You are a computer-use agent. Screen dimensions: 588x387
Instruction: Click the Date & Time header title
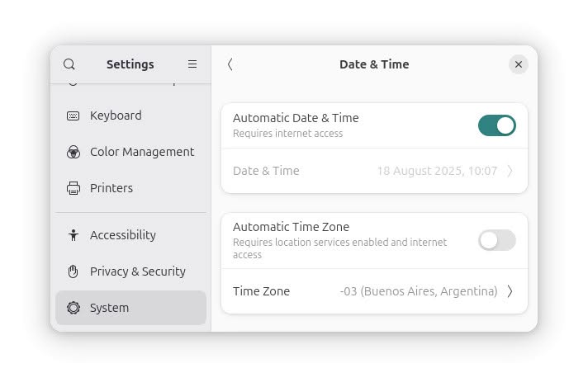(374, 64)
